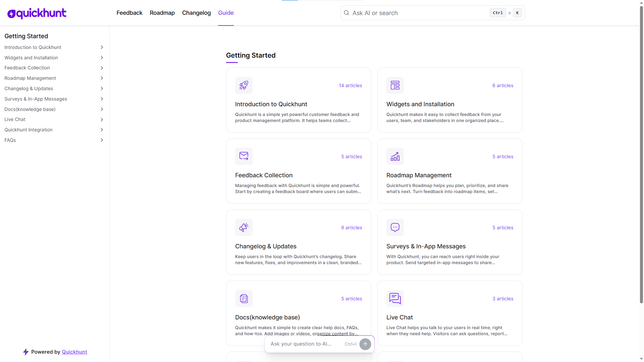The image size is (644, 362).
Task: Click the rocket icon on Introduction card
Action: pyautogui.click(x=244, y=85)
